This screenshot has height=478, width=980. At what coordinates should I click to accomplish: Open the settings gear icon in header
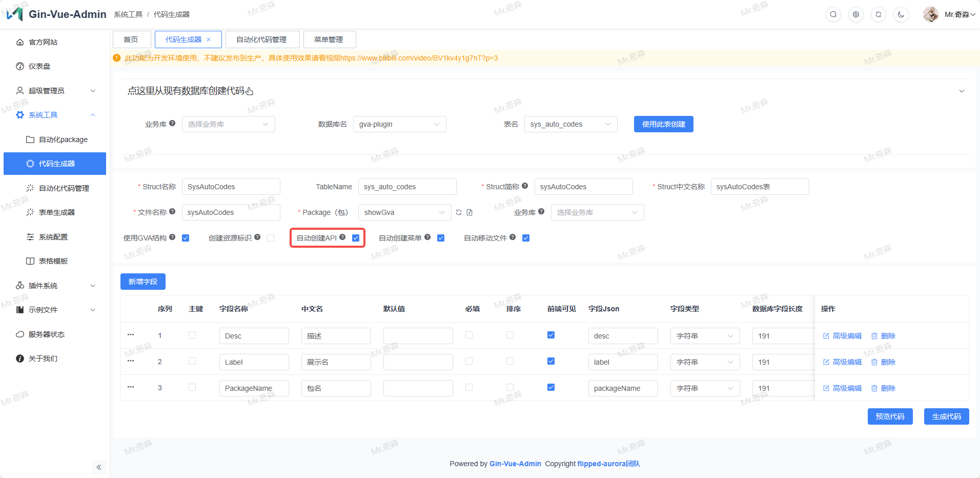click(856, 14)
